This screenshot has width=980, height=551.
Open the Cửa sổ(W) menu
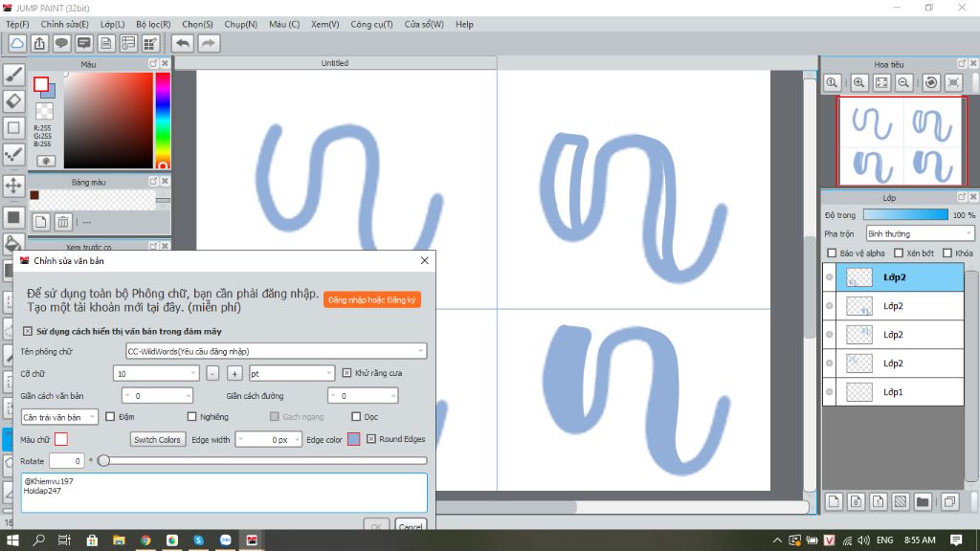tap(424, 24)
